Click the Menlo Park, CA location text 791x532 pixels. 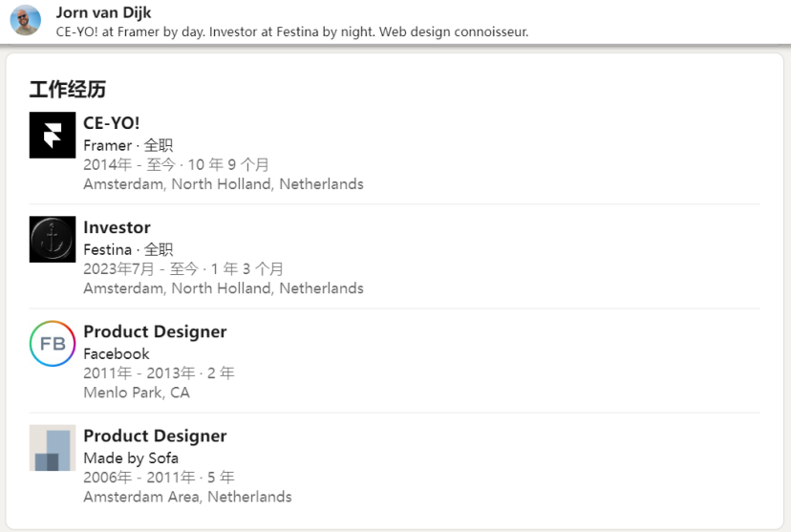(x=137, y=393)
